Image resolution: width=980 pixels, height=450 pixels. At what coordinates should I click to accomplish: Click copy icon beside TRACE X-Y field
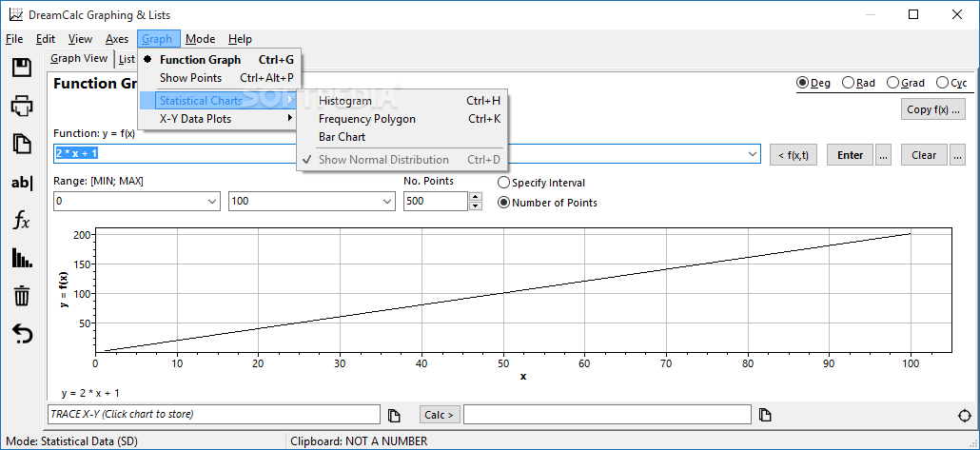pyautogui.click(x=394, y=415)
